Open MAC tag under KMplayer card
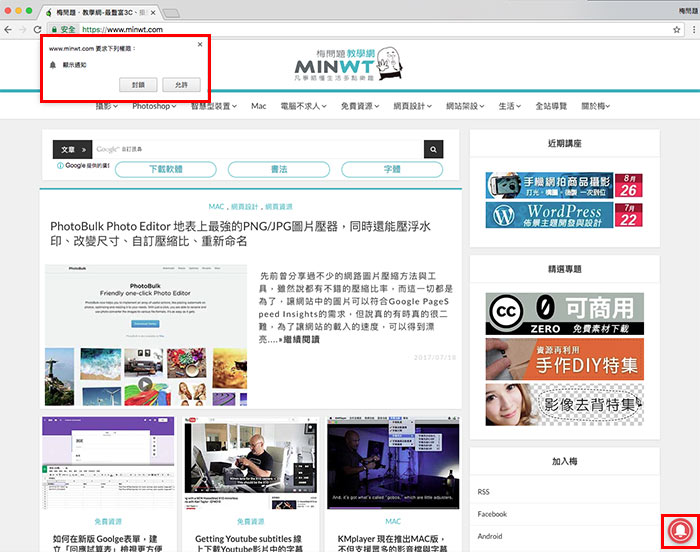Screen dimensions: 700x552 coord(393,521)
